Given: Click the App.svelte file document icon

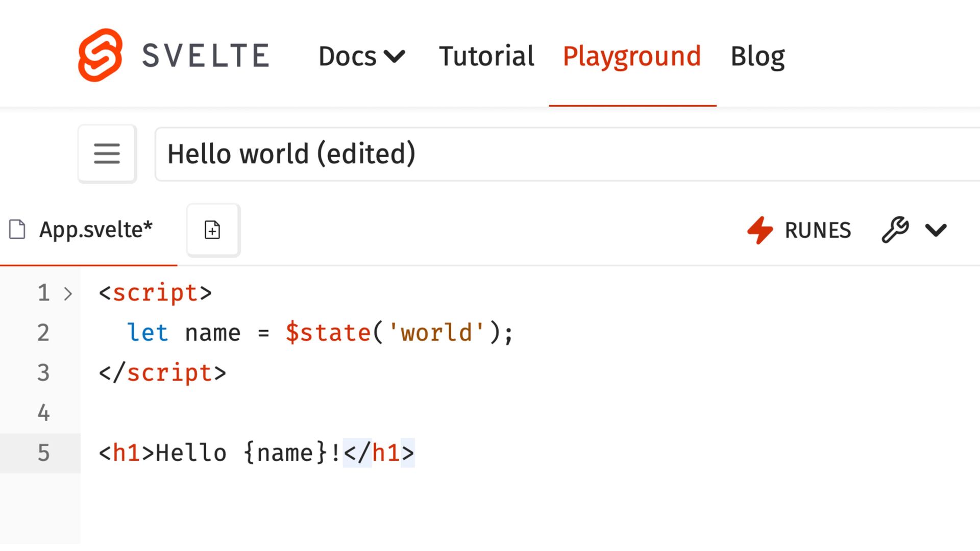Looking at the screenshot, I should click(x=17, y=230).
